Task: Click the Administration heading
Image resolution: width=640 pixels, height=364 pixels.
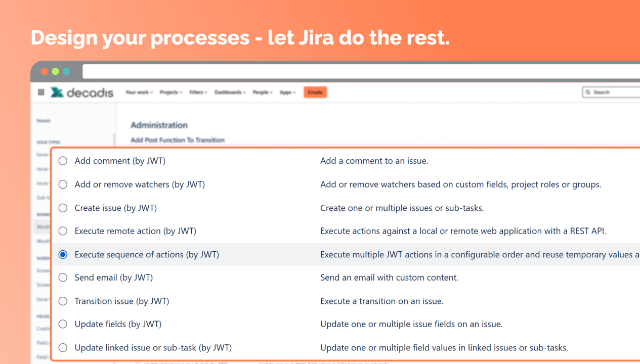Action: tap(159, 125)
